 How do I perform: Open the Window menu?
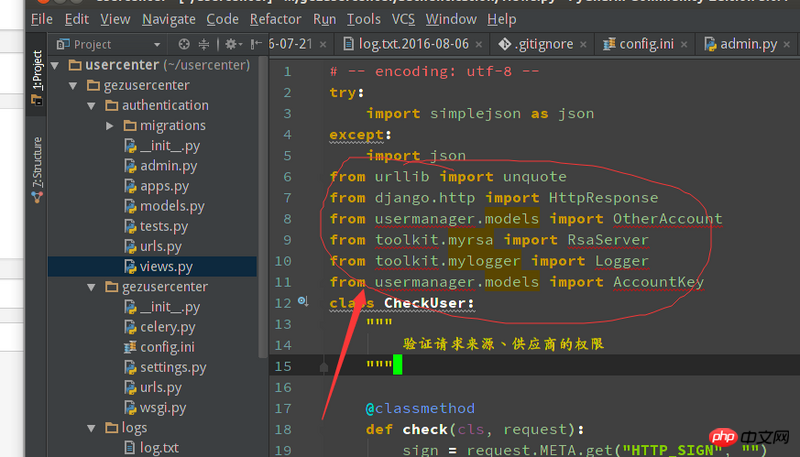tap(451, 19)
